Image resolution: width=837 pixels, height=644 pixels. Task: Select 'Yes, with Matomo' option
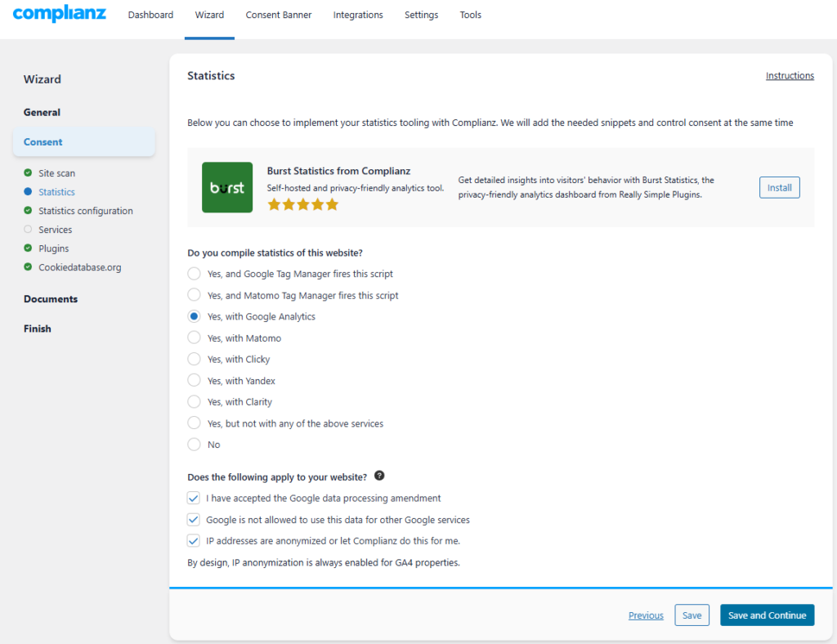point(194,338)
